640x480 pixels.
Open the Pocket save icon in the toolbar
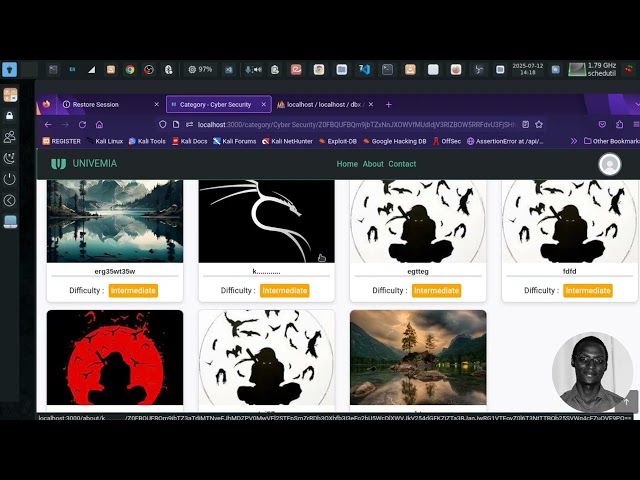pyautogui.click(x=602, y=124)
